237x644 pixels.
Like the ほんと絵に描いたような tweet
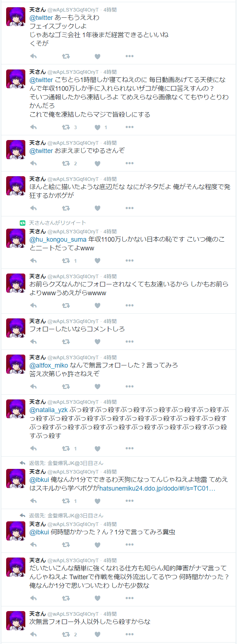pyautogui.click(x=97, y=208)
